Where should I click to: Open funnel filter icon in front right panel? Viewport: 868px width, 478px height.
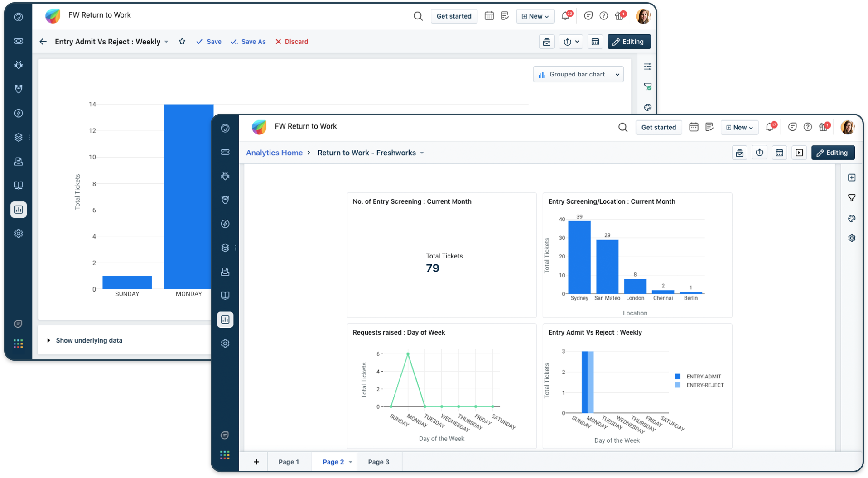[852, 198]
